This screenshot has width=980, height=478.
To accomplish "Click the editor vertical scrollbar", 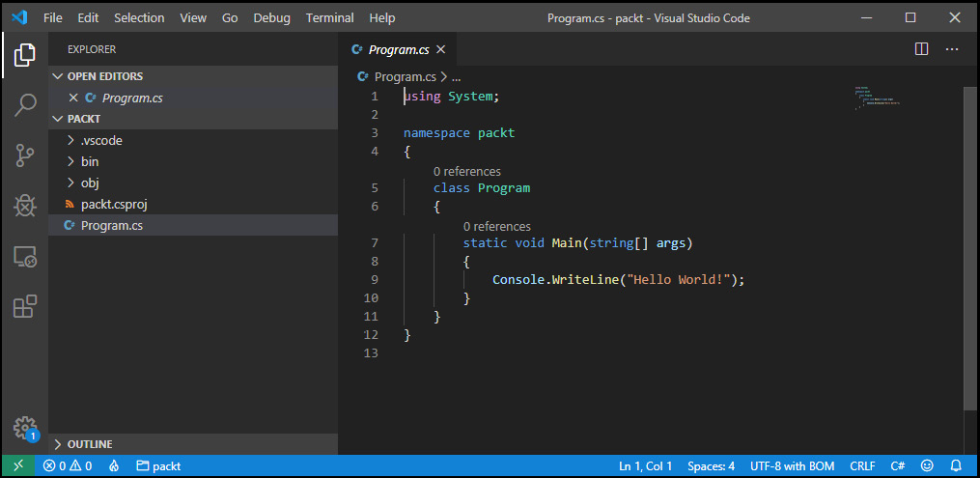I will point(972,250).
